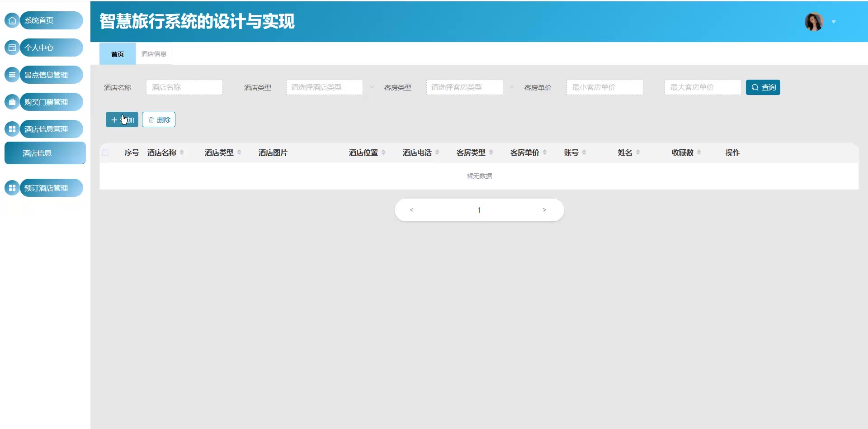Viewport: 868px width, 429px height.
Task: Click the 个人中心 sidebar icon
Action: point(12,48)
